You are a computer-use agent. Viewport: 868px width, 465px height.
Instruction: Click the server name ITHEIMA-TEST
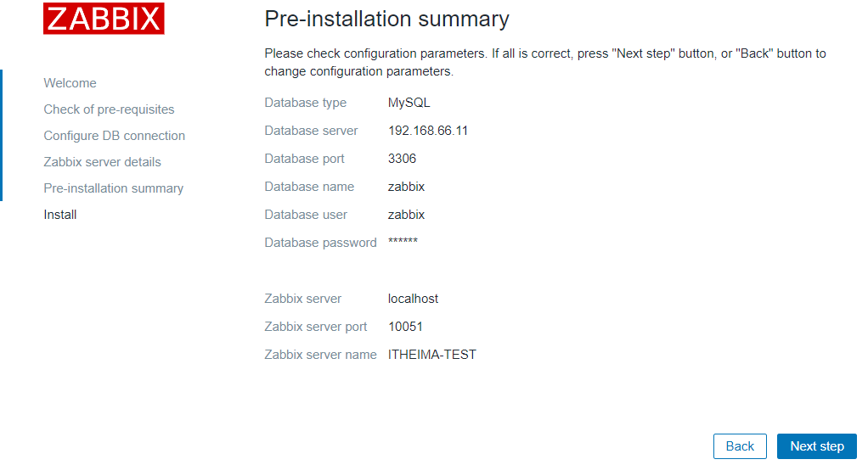pyautogui.click(x=431, y=355)
